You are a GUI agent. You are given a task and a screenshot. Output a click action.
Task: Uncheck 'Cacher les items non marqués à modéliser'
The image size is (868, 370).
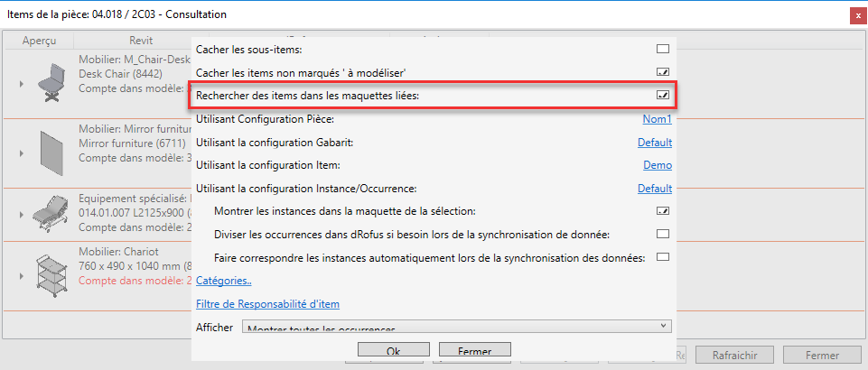pos(662,71)
